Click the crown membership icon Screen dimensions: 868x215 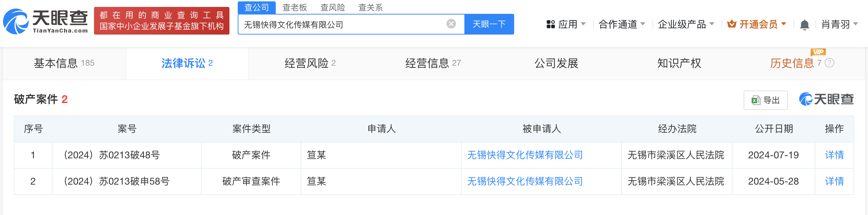[x=732, y=24]
